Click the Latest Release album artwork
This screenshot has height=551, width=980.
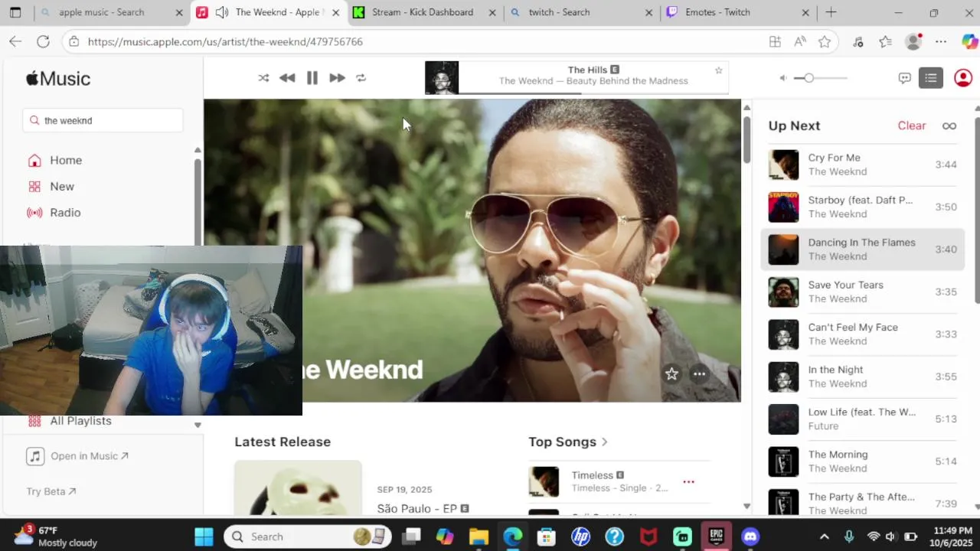(298, 487)
